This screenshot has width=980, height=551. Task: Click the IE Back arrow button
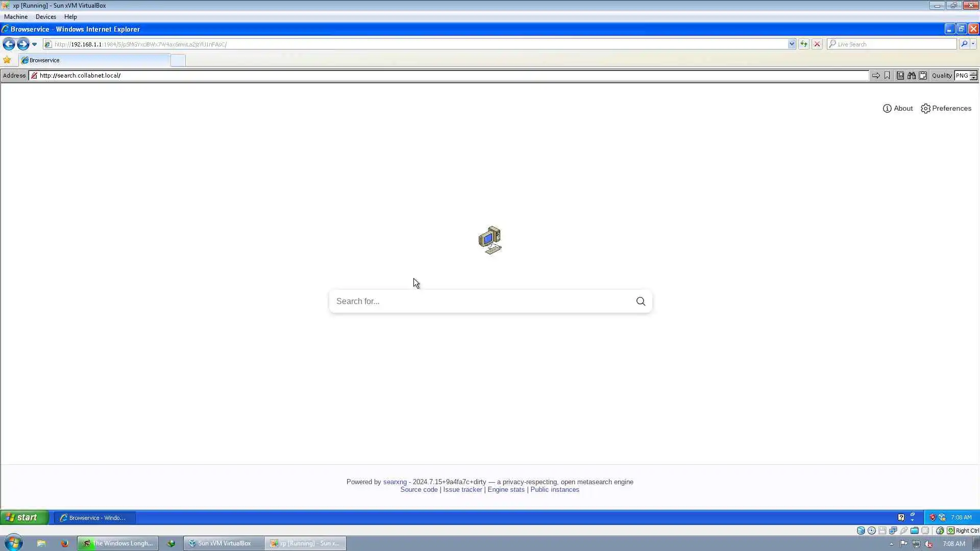(9, 44)
